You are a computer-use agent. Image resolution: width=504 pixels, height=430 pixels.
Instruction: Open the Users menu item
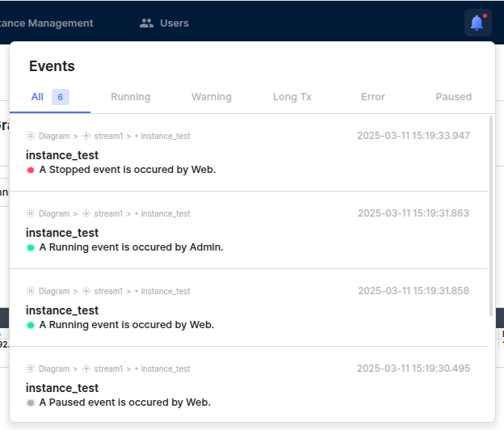[x=174, y=23]
